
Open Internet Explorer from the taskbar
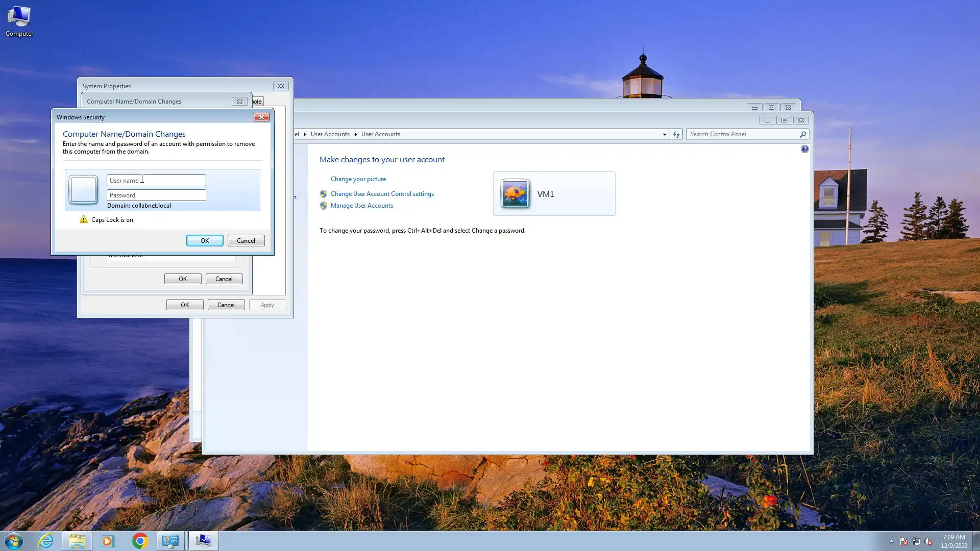tap(45, 541)
